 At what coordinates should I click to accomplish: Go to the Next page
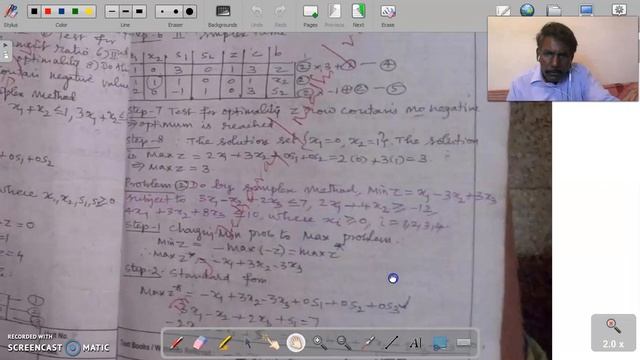(358, 11)
